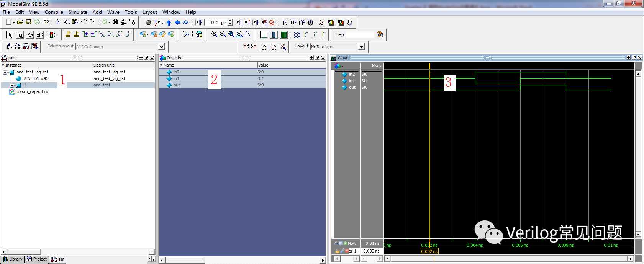Click the Insert Cursor icon
The height and width of the screenshot is (264, 644).
pos(68,34)
